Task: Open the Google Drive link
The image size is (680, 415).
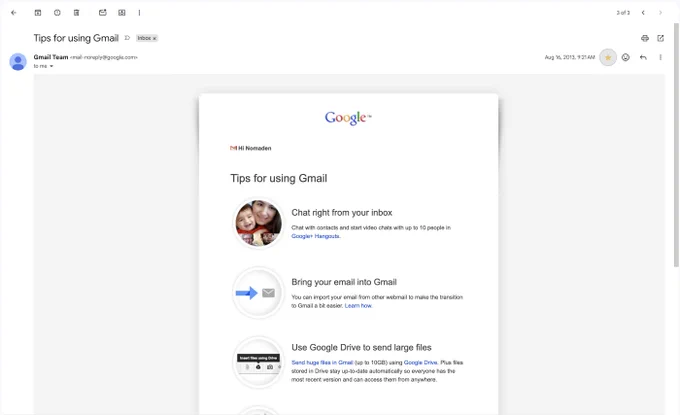Action: [x=420, y=363]
